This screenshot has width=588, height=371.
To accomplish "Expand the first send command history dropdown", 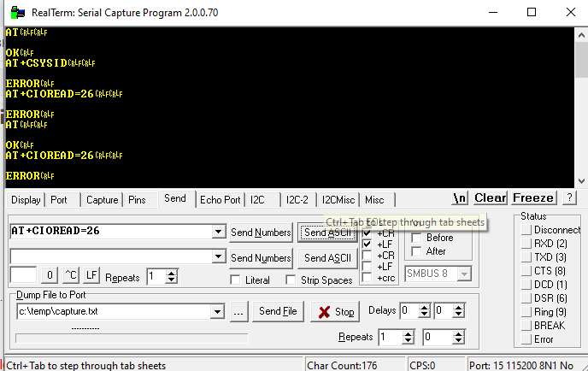I will (x=218, y=232).
